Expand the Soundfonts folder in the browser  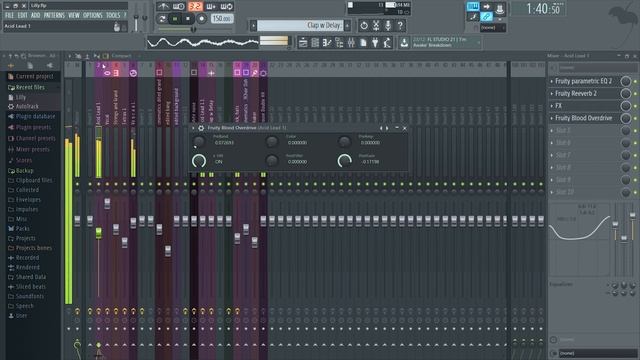coord(29,296)
